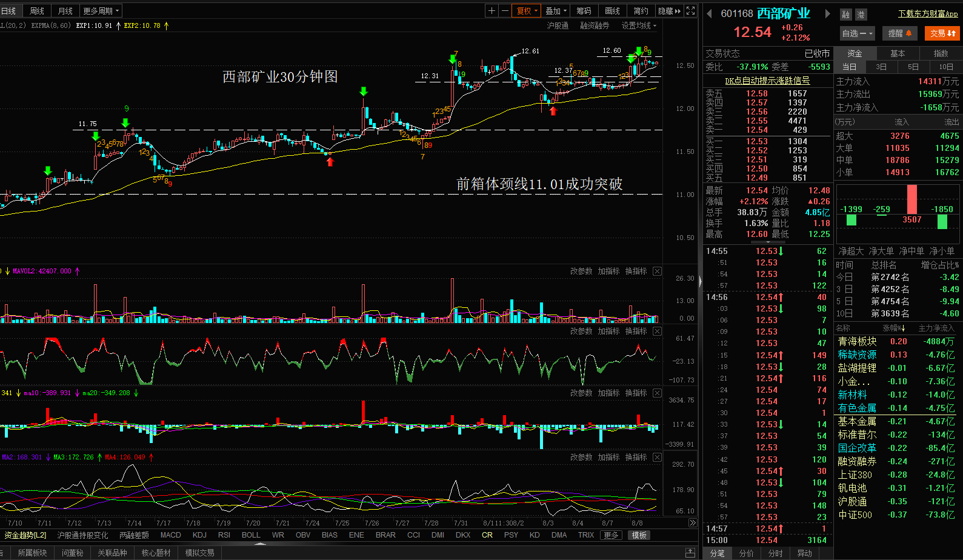Select 3日 fund flow range
Image resolution: width=963 pixels, height=560 pixels.
(881, 67)
